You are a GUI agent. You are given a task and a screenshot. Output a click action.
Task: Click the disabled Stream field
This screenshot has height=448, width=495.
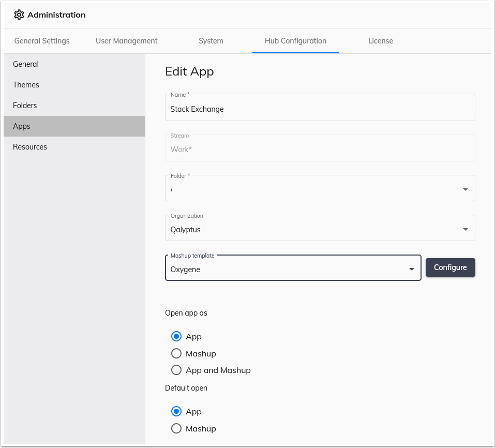tap(320, 149)
